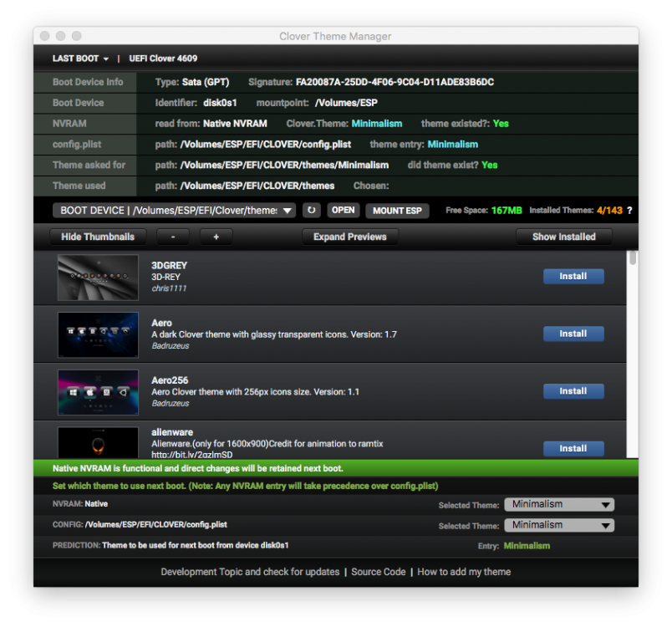Click UEFI Clover 4609 text
Screen dimensions: 672x627
[x=163, y=59]
